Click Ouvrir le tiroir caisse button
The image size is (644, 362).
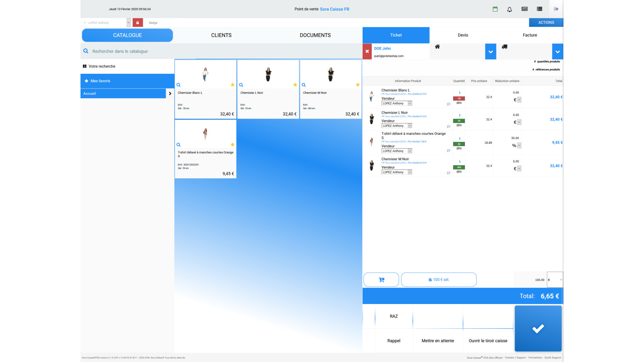pyautogui.click(x=488, y=341)
